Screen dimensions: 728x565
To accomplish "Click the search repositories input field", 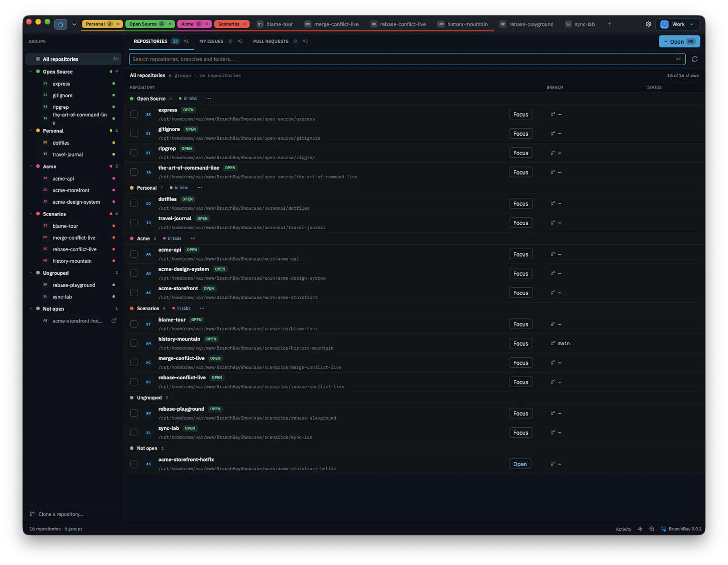I will coord(407,59).
